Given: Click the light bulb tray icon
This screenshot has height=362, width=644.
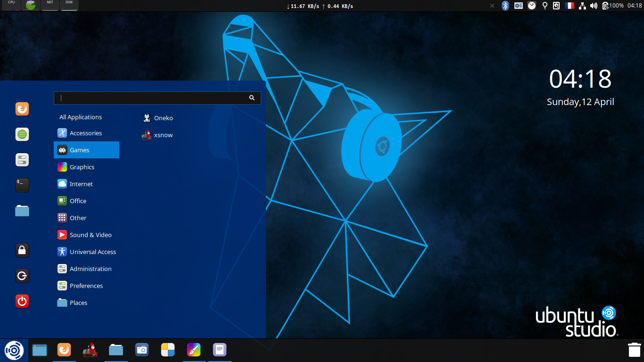Looking at the screenshot, I should (545, 6).
